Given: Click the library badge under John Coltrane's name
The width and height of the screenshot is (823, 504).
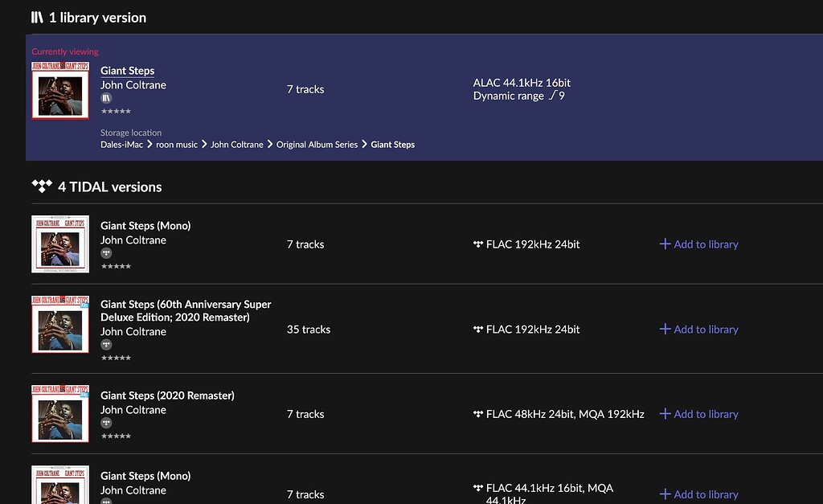Looking at the screenshot, I should coord(105,98).
